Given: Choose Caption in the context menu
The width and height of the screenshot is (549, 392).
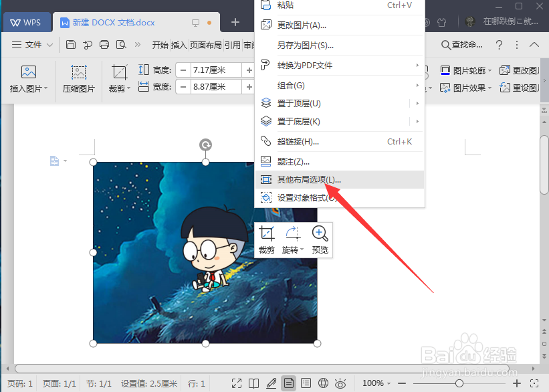Looking at the screenshot, I should [x=340, y=161].
